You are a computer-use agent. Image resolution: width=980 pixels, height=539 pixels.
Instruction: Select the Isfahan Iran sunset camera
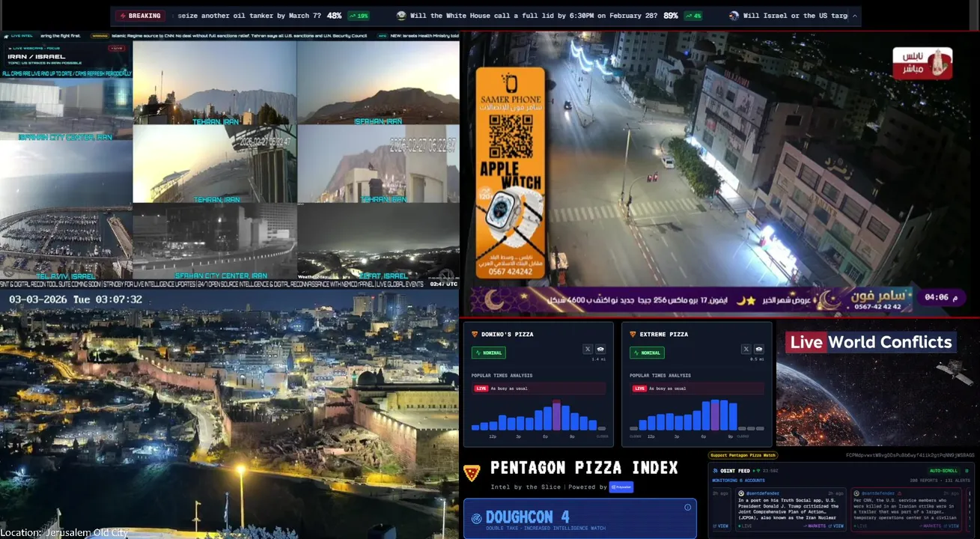coord(378,82)
